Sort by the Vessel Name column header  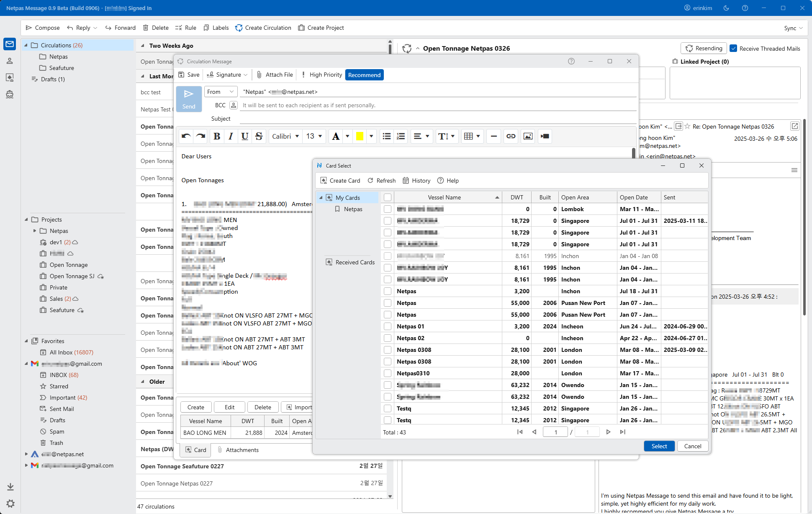click(448, 197)
